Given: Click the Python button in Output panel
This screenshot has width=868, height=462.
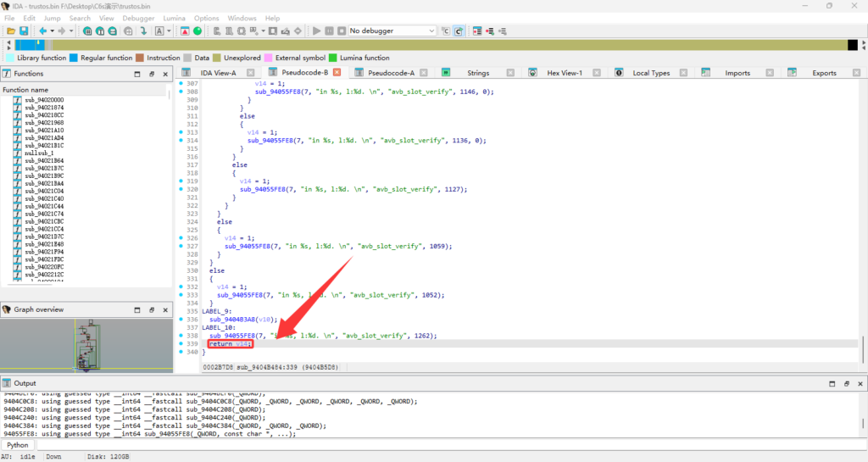Looking at the screenshot, I should [x=18, y=444].
